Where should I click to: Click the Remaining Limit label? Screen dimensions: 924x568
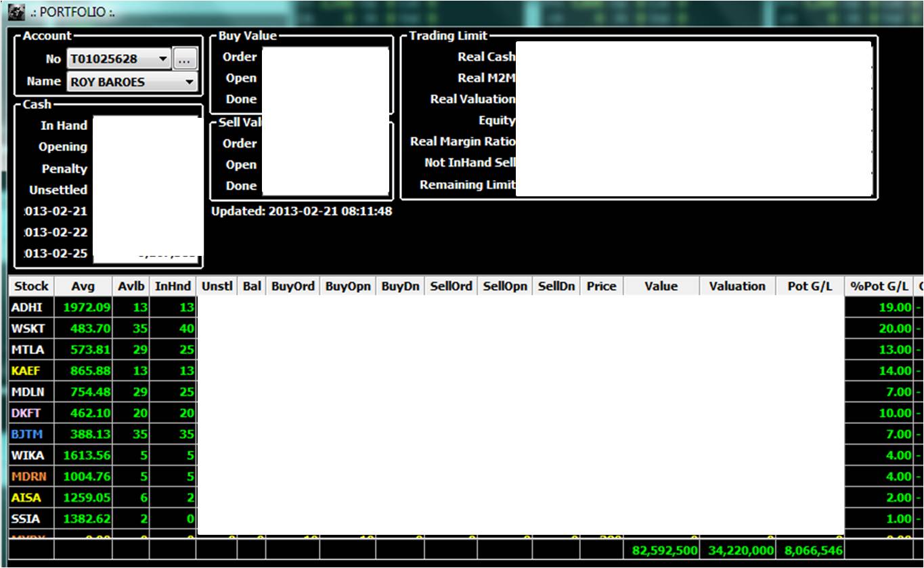(468, 184)
